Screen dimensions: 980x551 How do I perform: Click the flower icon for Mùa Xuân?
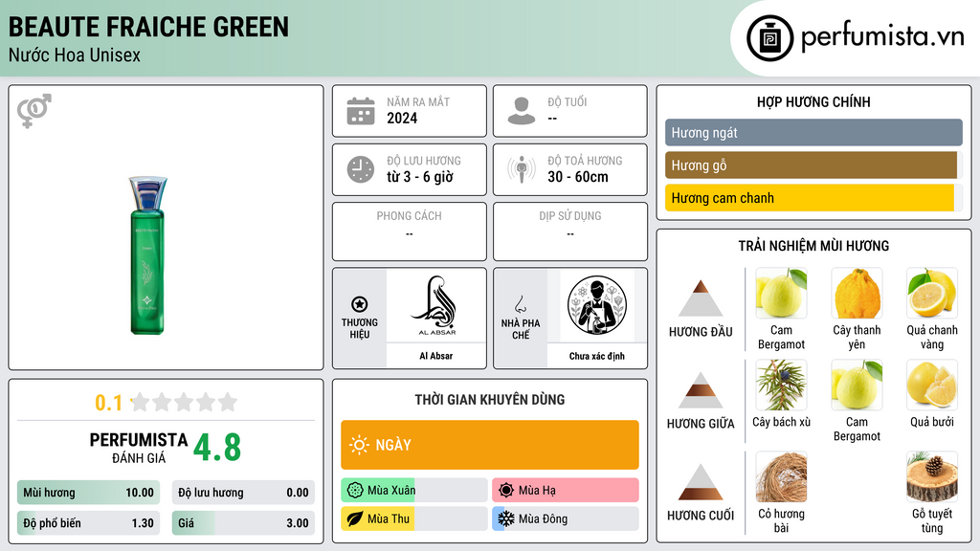pyautogui.click(x=355, y=491)
